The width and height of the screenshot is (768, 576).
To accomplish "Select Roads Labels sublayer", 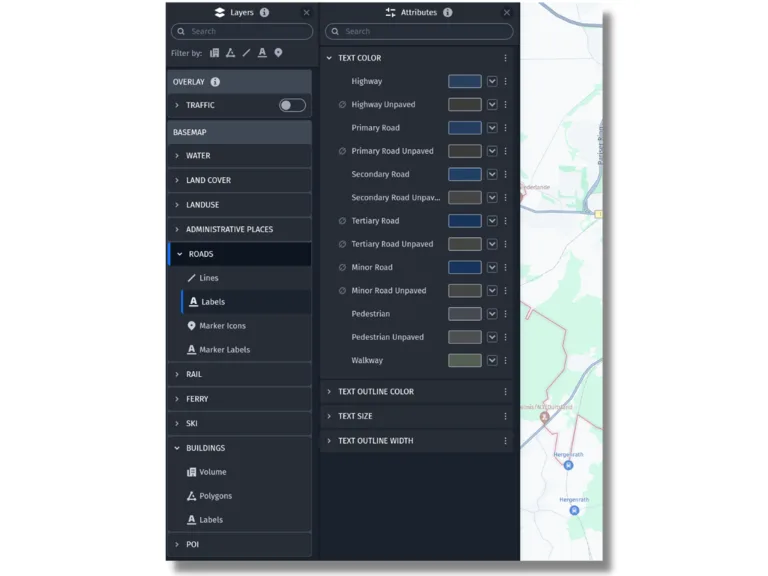I will tap(246, 302).
